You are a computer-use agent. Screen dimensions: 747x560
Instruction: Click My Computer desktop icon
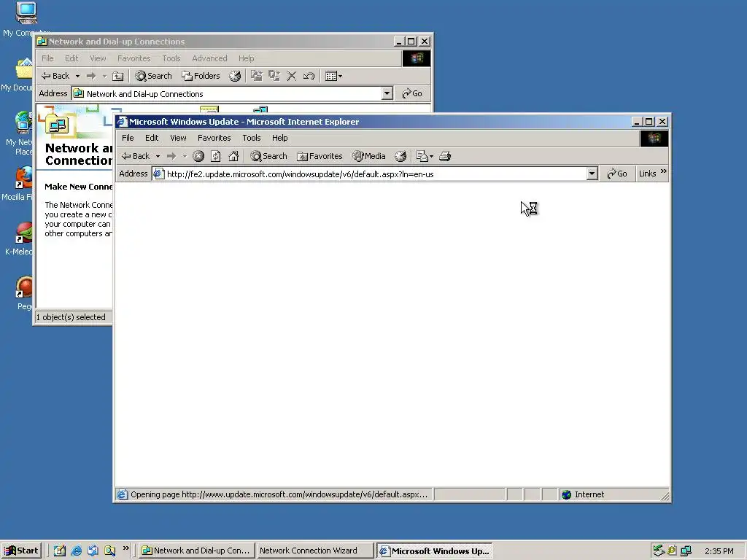tap(26, 19)
